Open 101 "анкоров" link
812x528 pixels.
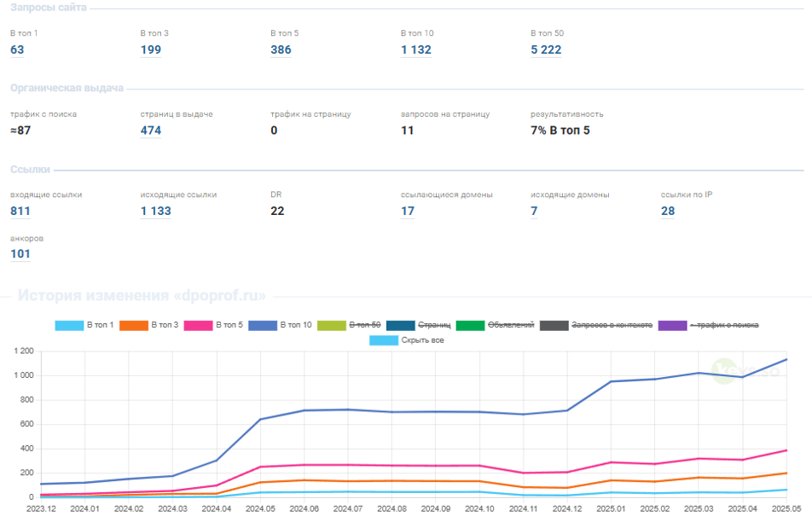click(x=20, y=254)
